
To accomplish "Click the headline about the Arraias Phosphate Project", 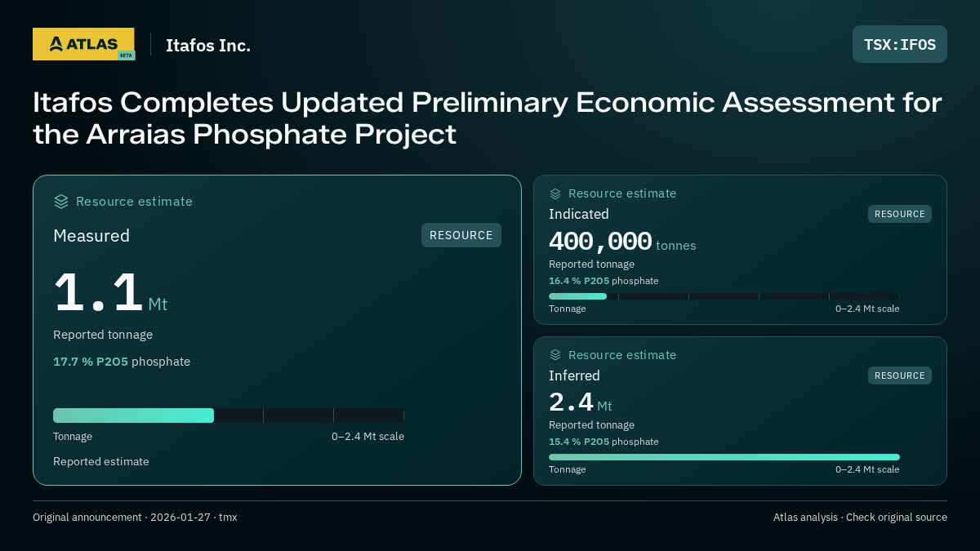I will (488, 118).
